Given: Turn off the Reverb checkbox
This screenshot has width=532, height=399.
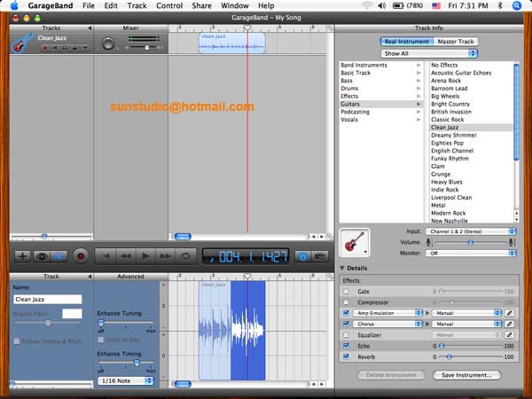Looking at the screenshot, I should (346, 356).
